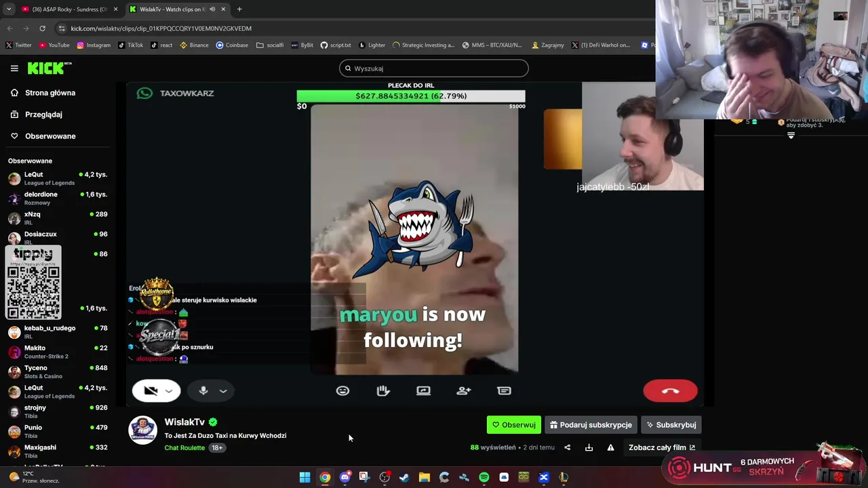The width and height of the screenshot is (868, 488).
Task: Open the weather widget in taskbar
Action: 35,477
